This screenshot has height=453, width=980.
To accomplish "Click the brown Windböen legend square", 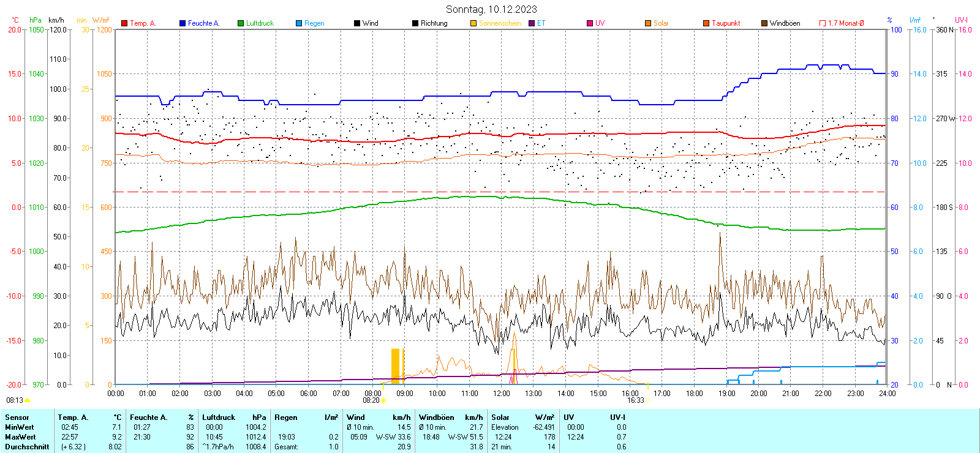I will (x=764, y=23).
